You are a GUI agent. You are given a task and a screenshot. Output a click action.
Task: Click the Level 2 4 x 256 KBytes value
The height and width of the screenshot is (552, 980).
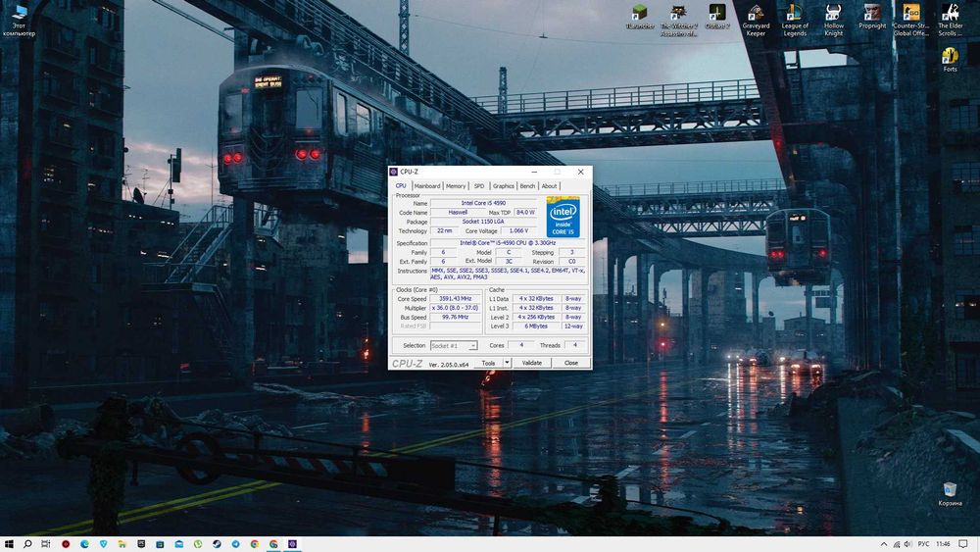(536, 317)
